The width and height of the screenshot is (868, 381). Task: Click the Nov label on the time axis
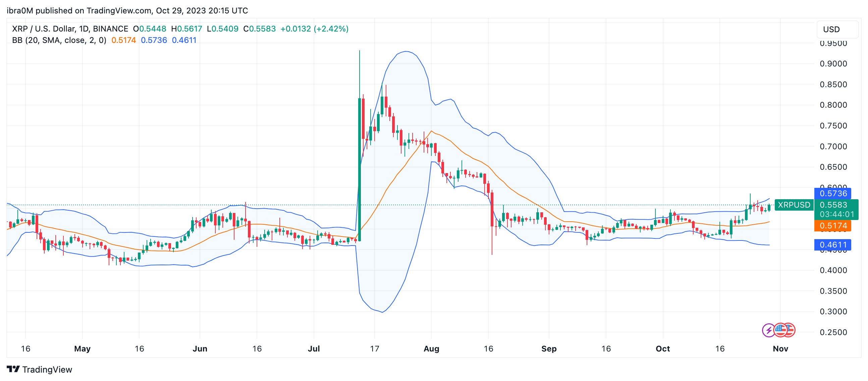[780, 349]
